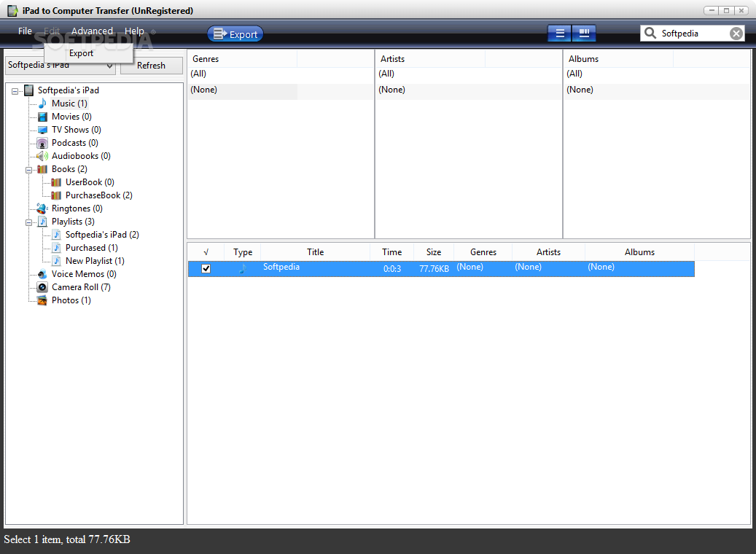Select (None) in Genres list
Image resolution: width=756 pixels, height=554 pixels.
point(203,90)
